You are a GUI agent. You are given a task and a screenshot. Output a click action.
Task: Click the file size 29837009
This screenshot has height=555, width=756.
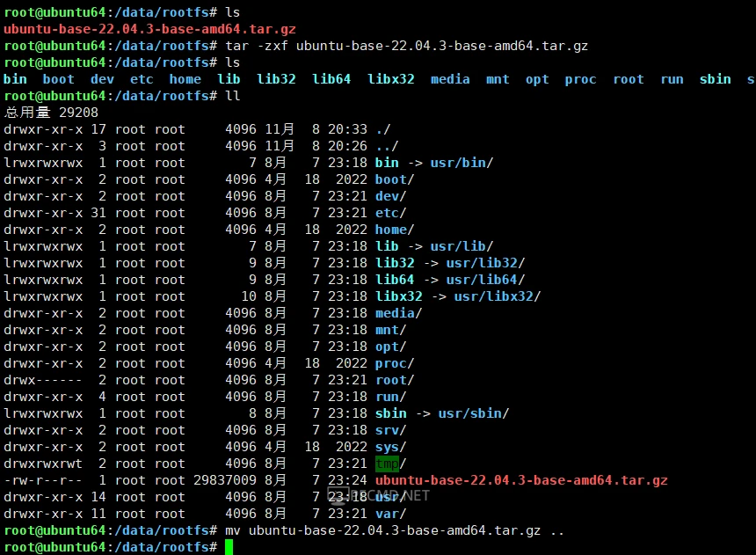(225, 481)
